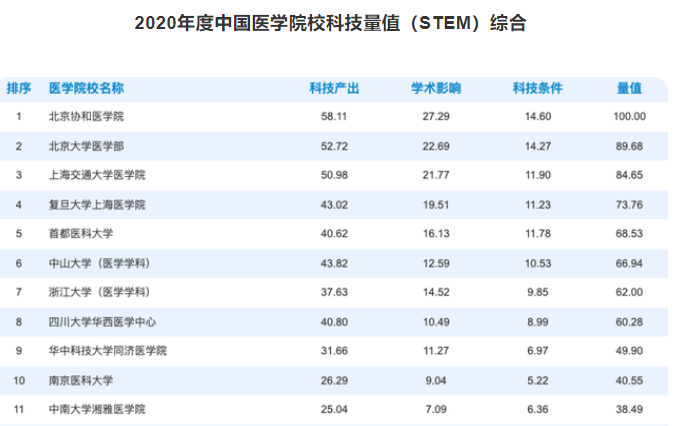This screenshot has width=673, height=426.
Task: Select 四川大学华西医学中心 row name
Action: (x=102, y=322)
